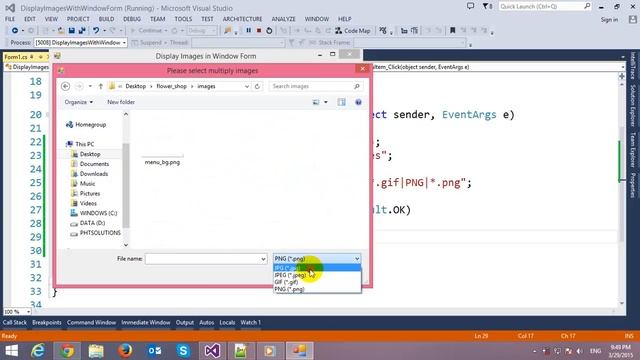Image resolution: width=640 pixels, height=360 pixels.
Task: Open the File name history dropdown arrow
Action: pyautogui.click(x=263, y=259)
